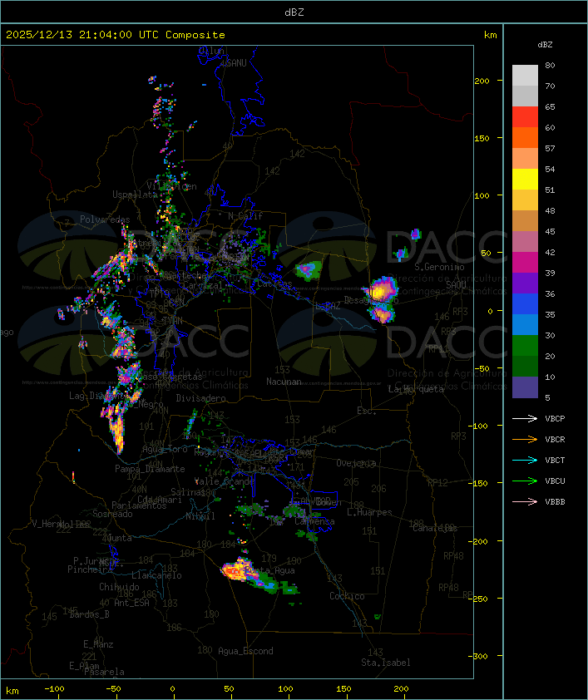Click the L.Huarpes map label

tap(369, 512)
